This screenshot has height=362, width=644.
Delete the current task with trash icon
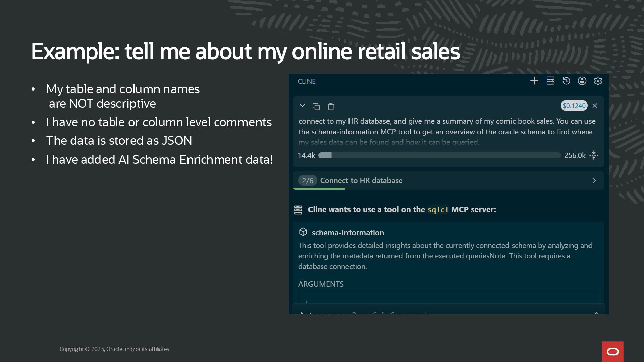[331, 107]
